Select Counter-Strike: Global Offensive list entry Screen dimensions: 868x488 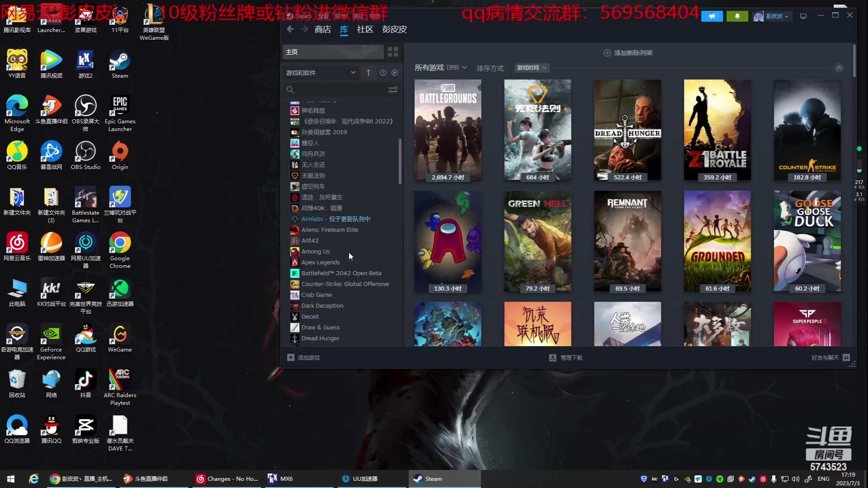click(x=344, y=284)
